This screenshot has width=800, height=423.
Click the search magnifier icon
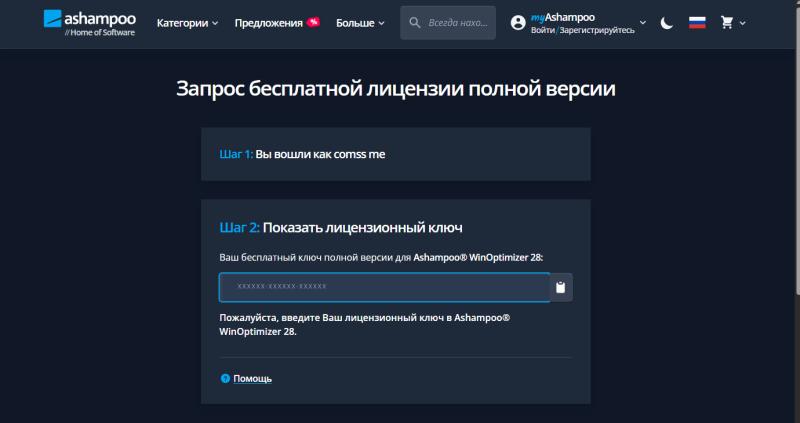415,23
